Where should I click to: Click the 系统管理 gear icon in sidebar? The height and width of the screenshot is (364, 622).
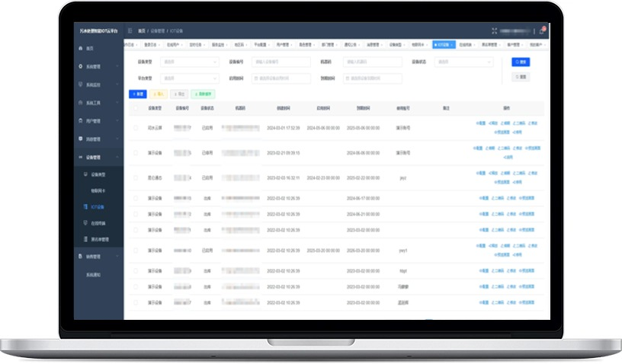81,66
